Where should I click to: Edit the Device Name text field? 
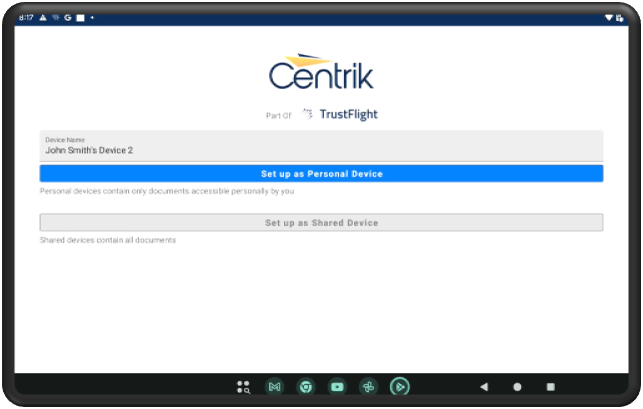pos(321,150)
